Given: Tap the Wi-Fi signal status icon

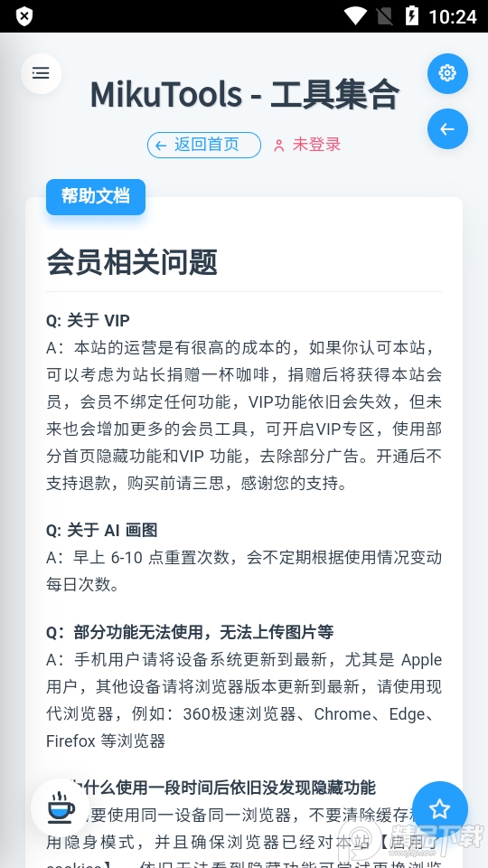Looking at the screenshot, I should [x=354, y=16].
